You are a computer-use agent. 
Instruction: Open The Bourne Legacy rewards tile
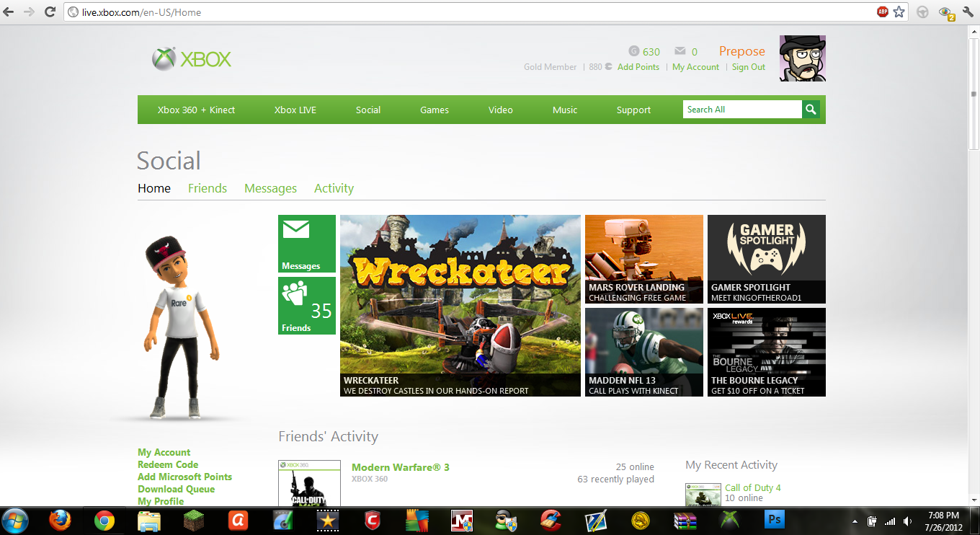[x=767, y=352]
